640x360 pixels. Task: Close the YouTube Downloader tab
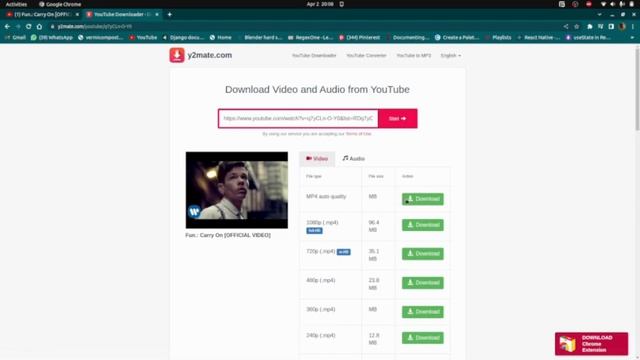pos(157,15)
